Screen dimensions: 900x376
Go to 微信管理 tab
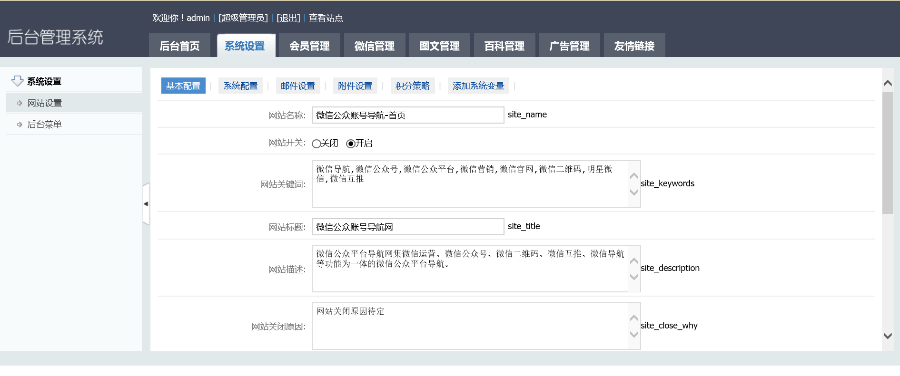tap(374, 45)
